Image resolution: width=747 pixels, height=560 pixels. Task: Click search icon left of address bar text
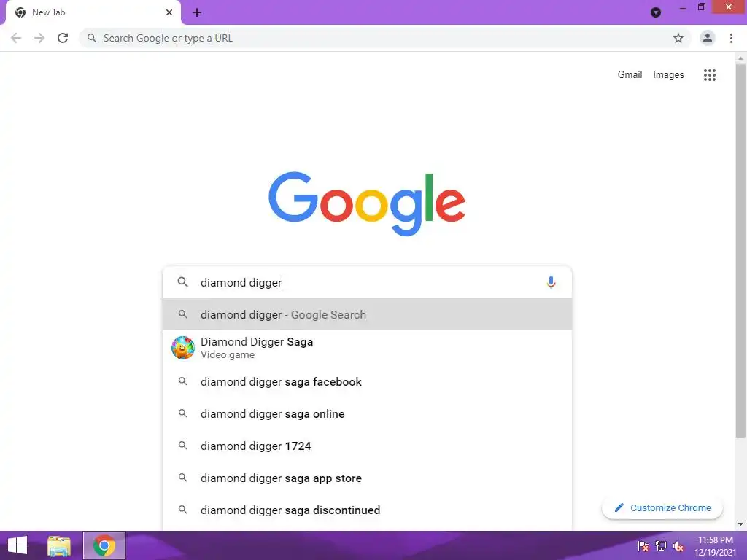coord(92,38)
